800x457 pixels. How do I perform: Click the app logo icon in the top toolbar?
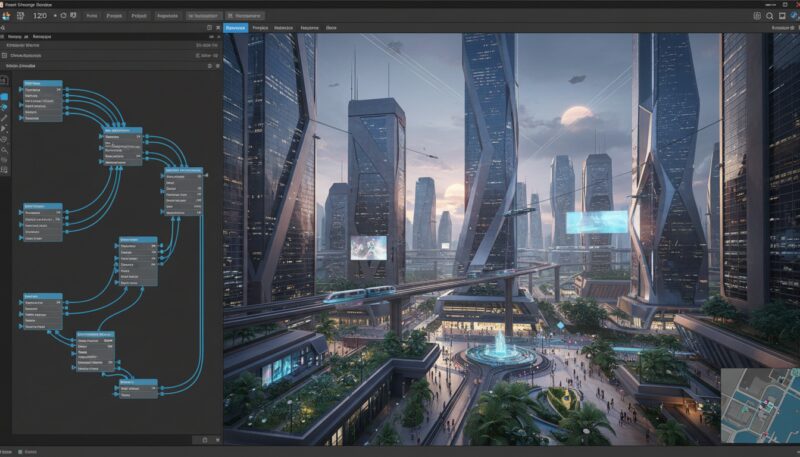(x=7, y=16)
